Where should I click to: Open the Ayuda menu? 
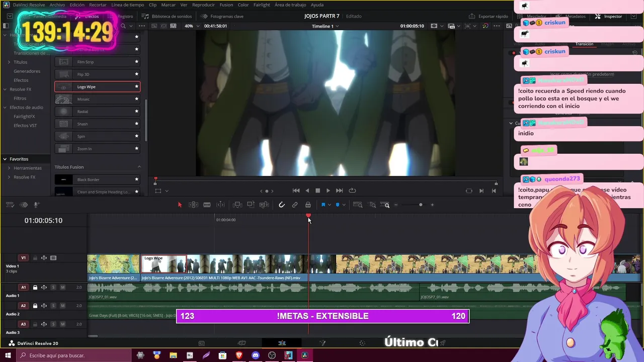coord(317,5)
